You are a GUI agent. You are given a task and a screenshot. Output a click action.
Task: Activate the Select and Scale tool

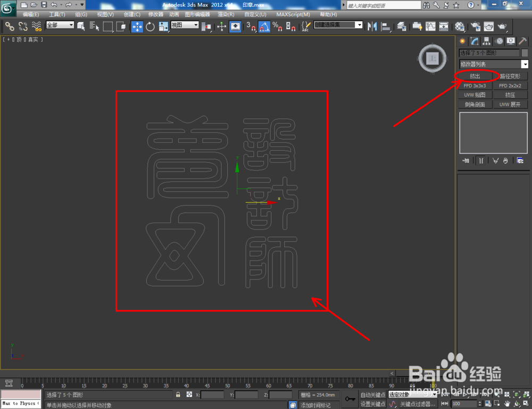pyautogui.click(x=163, y=27)
